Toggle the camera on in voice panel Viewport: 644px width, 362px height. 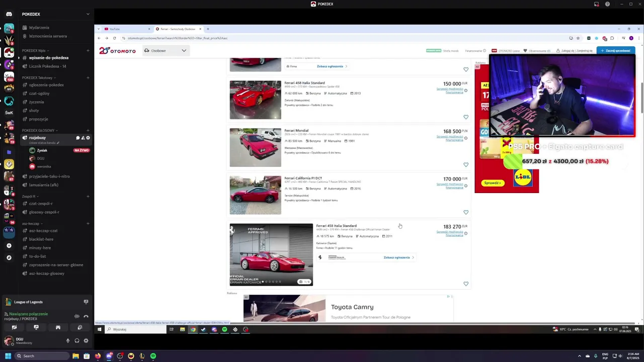coord(14,327)
